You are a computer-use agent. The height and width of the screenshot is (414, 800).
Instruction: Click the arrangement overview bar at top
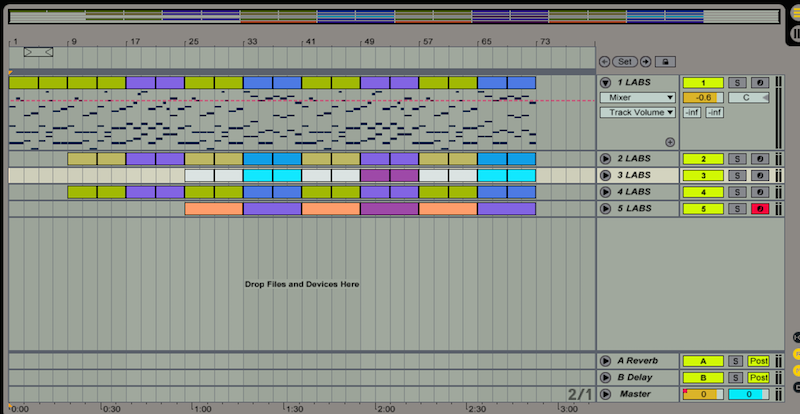394,16
